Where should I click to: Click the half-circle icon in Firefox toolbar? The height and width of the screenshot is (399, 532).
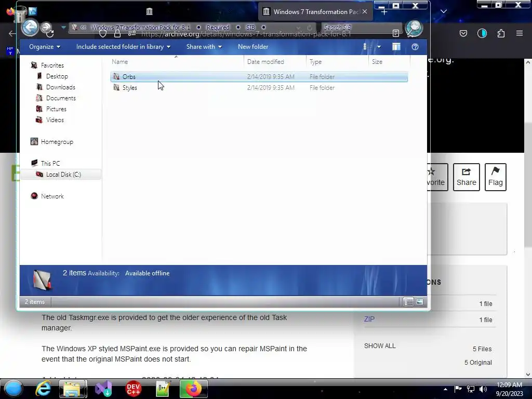tap(482, 33)
